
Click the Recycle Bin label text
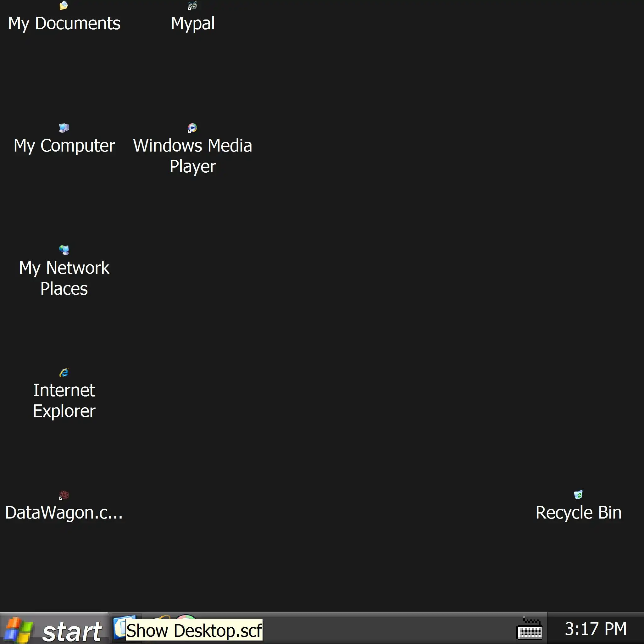coord(578,513)
